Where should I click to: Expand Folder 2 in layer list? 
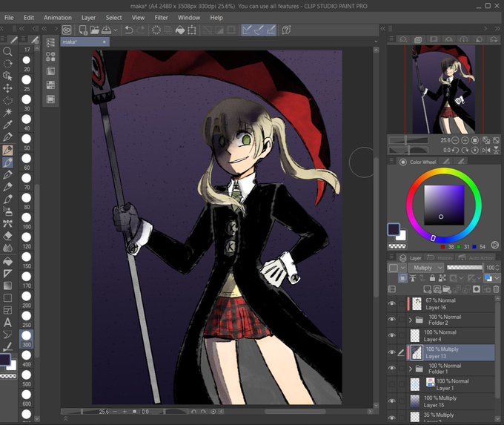click(410, 320)
